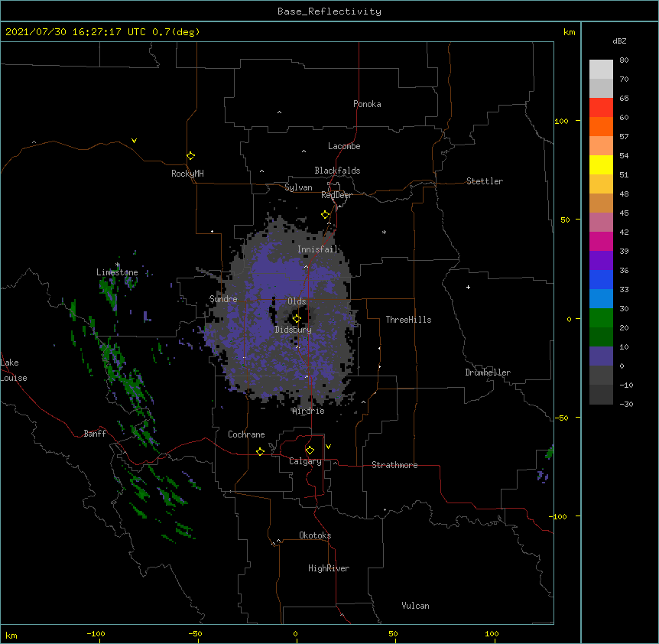Click the Banff city label
This screenshot has height=644, width=659.
(95, 434)
